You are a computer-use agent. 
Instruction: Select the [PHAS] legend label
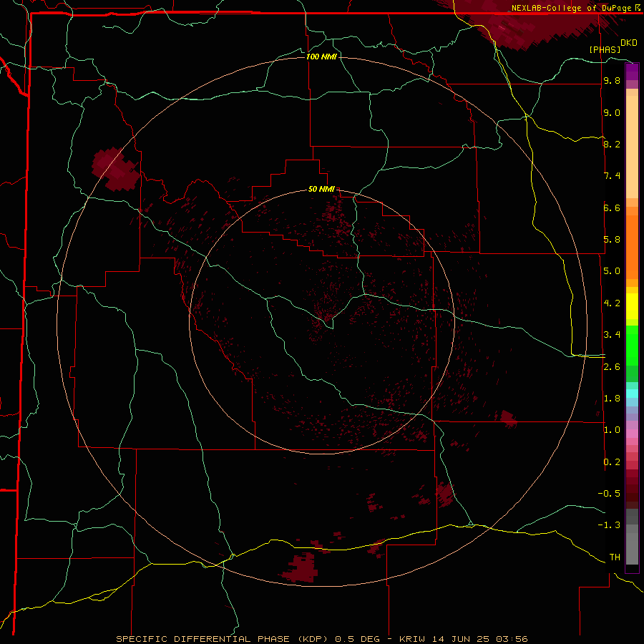point(605,49)
